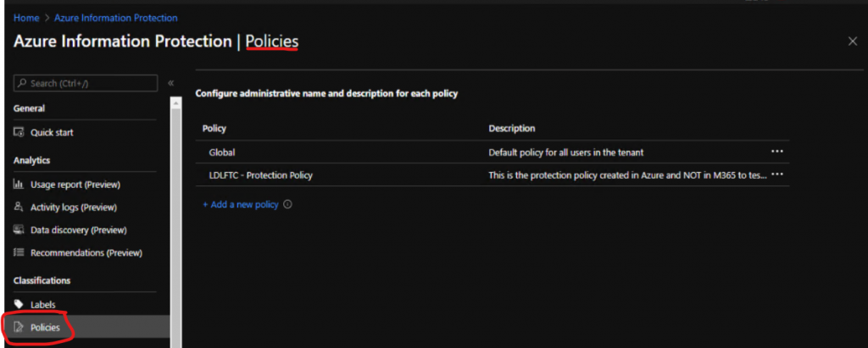Open Recommendations (Preview)
868x348 pixels.
tap(86, 252)
